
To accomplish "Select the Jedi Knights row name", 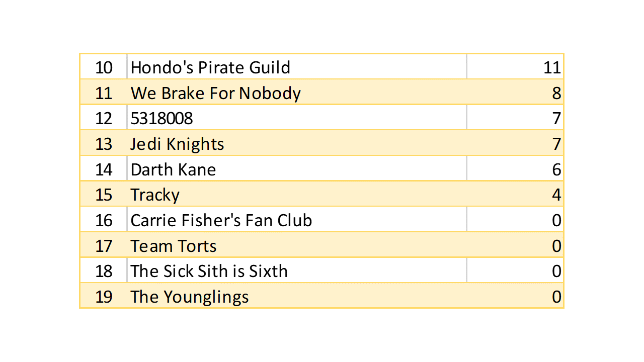I will click(x=177, y=144).
